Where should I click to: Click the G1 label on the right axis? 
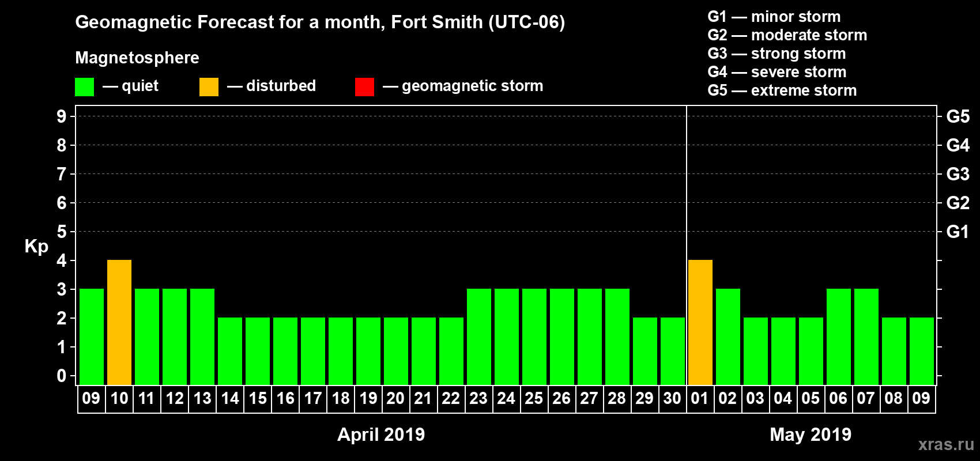point(958,232)
